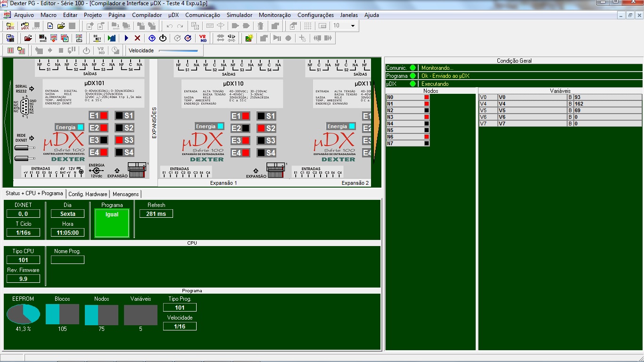Click the Nodos usage bar
This screenshot has width=644, height=362.
point(101,314)
